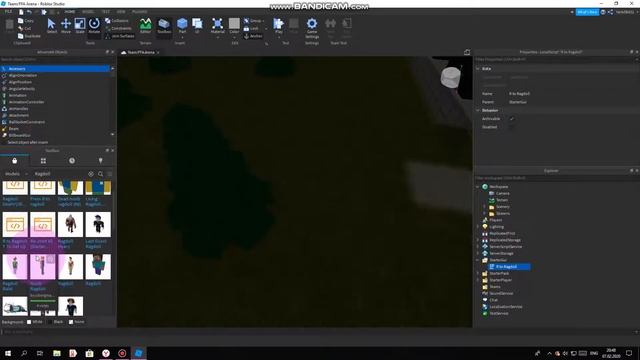Open Toolbox Recent clock tab
Screen dimensions: 640x360
(x=72, y=161)
